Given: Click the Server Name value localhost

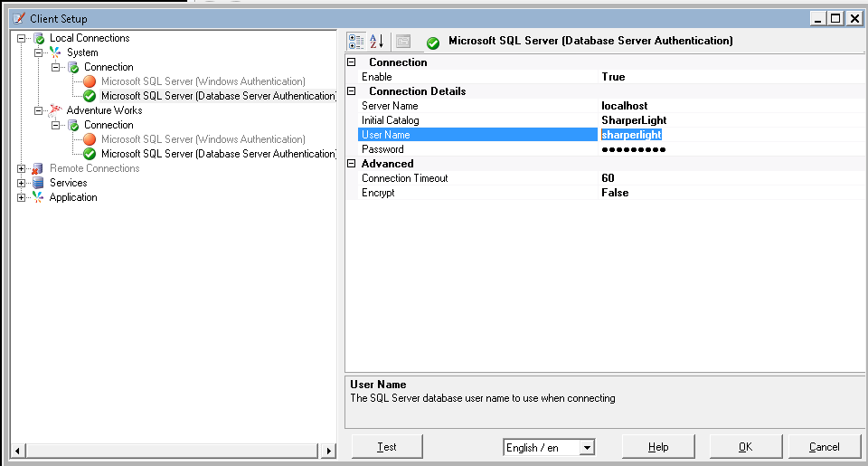Looking at the screenshot, I should (625, 106).
